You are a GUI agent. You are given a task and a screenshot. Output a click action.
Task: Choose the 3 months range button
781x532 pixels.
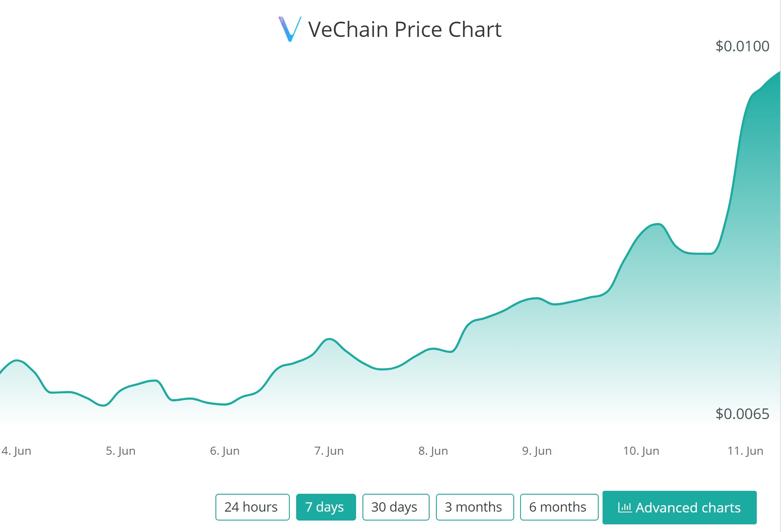coord(475,507)
